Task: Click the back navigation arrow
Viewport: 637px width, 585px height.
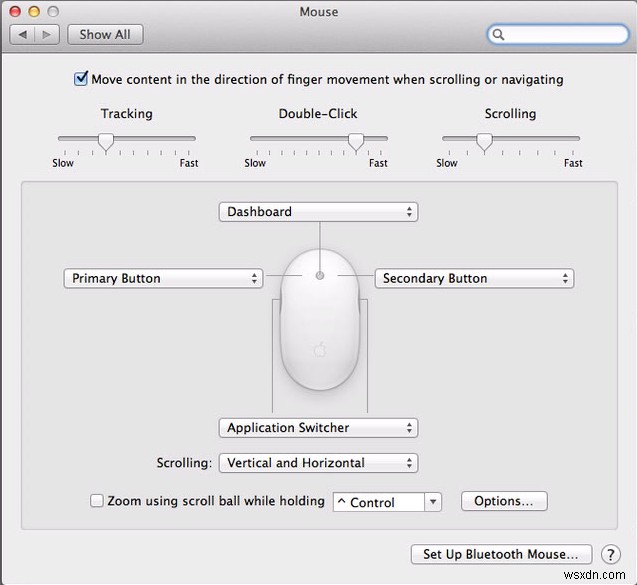Action: [22, 35]
